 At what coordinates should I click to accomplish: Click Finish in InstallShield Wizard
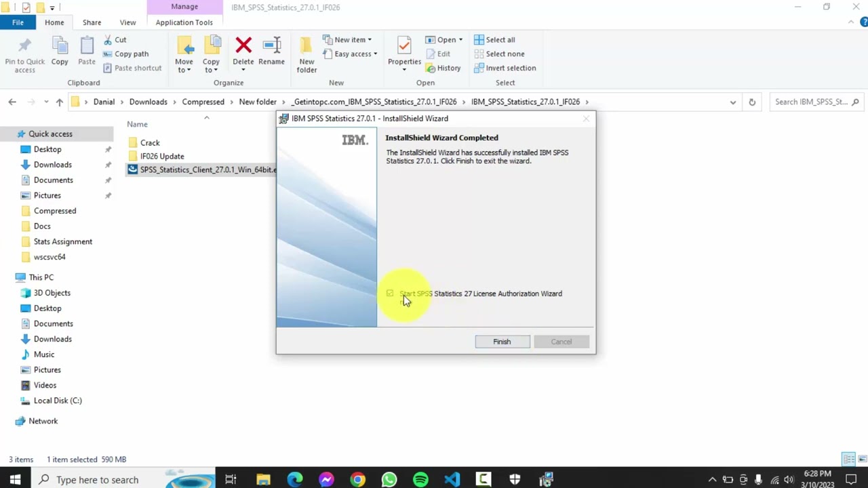[x=502, y=342]
